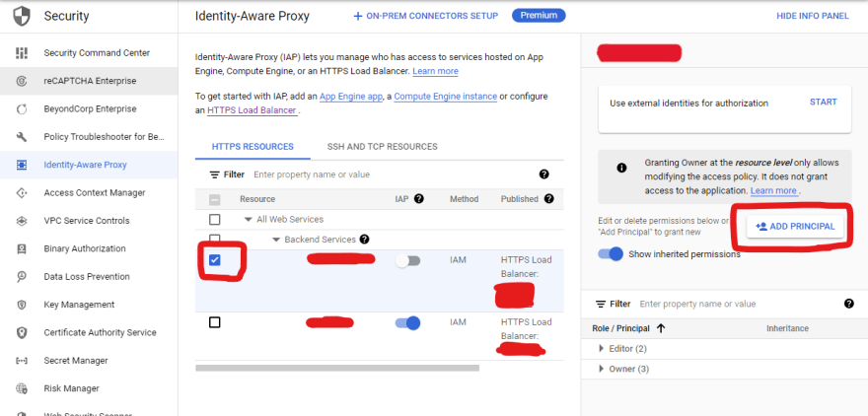
Task: Open reCAPTCHA Enterprise page
Action: click(90, 81)
